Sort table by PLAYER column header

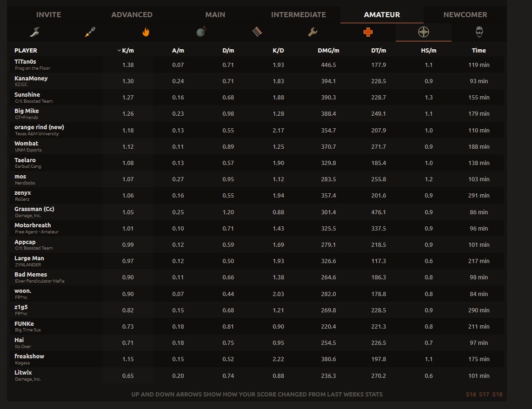coord(26,51)
